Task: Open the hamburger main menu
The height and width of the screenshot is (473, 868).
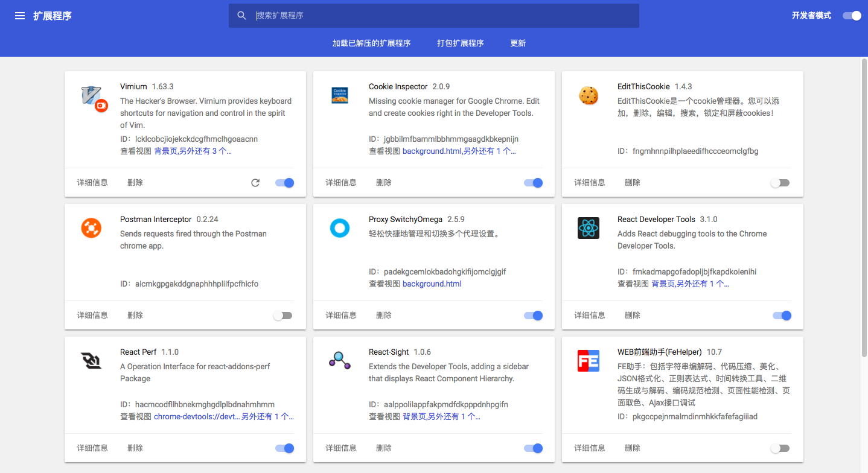Action: point(20,16)
